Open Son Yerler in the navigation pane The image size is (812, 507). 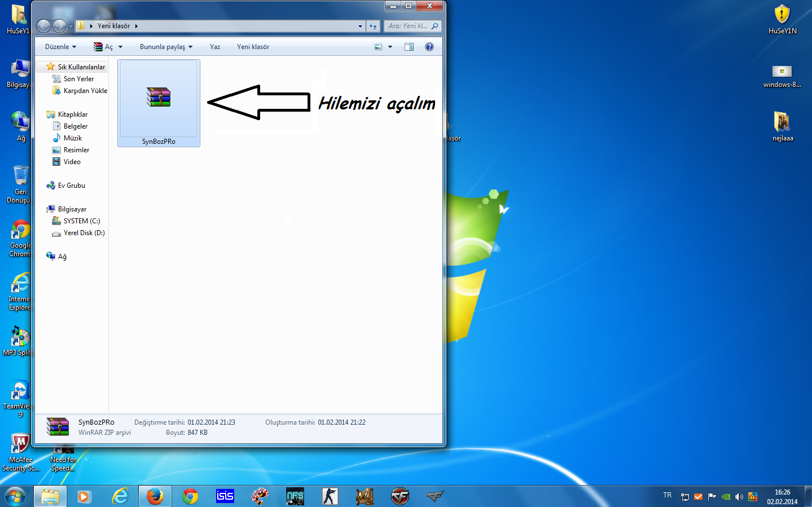tap(73, 79)
